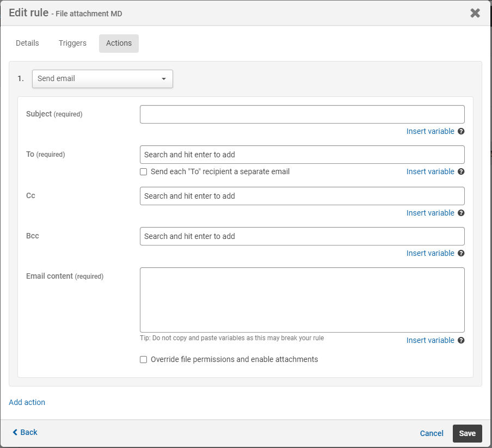The height and width of the screenshot is (448, 492).
Task: Switch to the Triggers tab
Action: (72, 44)
